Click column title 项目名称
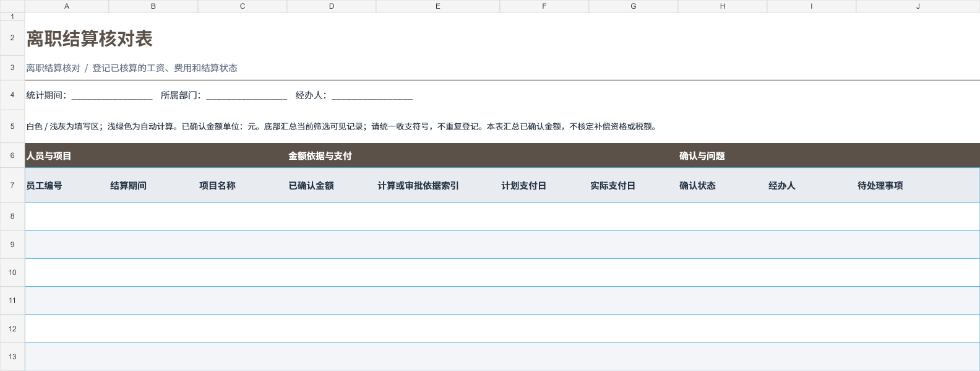Viewport: 980px width, 371px height. point(217,186)
